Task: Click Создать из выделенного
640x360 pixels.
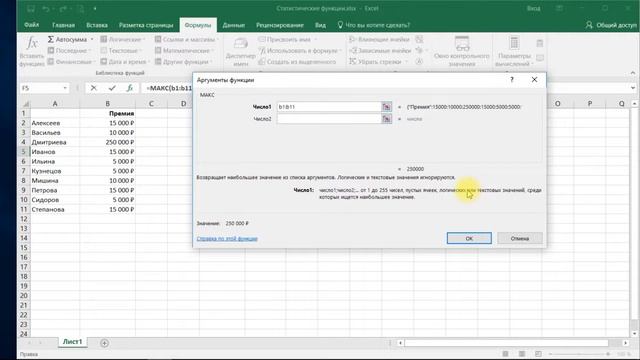Action: (297, 62)
